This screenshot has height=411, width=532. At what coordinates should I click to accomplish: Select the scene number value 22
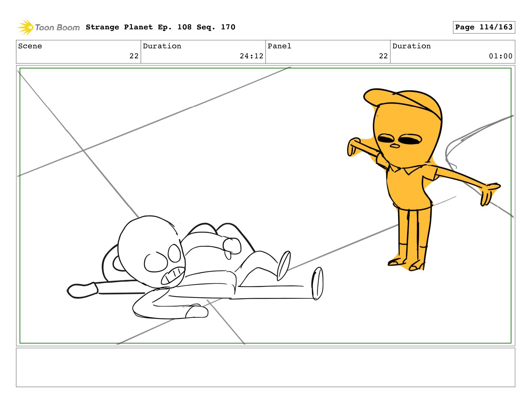[134, 56]
